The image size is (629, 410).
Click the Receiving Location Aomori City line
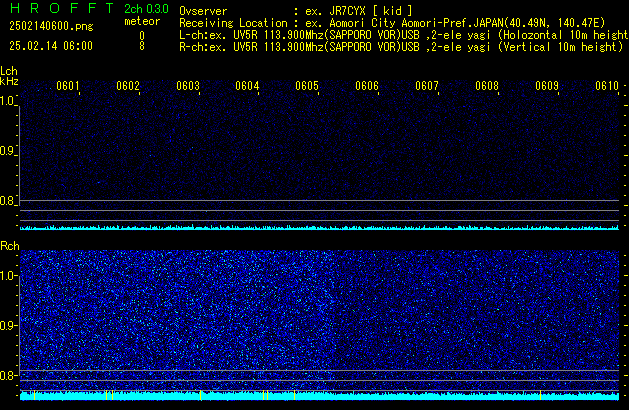point(392,23)
